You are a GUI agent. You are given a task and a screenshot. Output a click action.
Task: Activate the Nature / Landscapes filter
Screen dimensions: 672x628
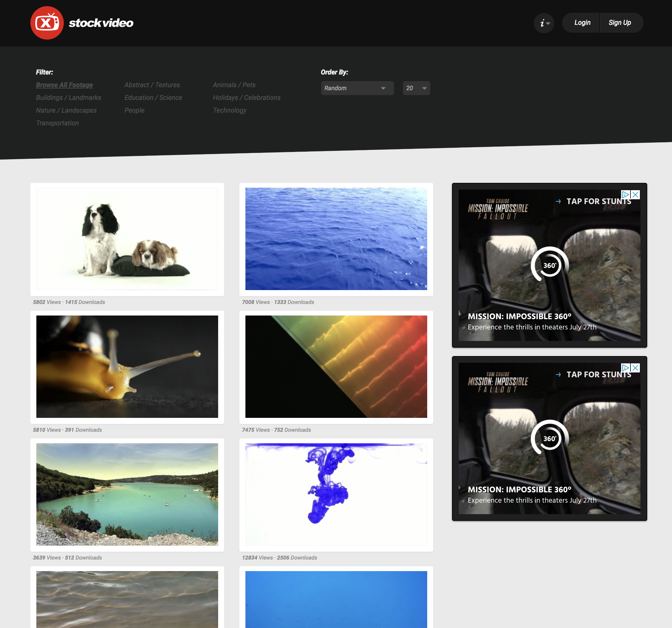pyautogui.click(x=66, y=110)
